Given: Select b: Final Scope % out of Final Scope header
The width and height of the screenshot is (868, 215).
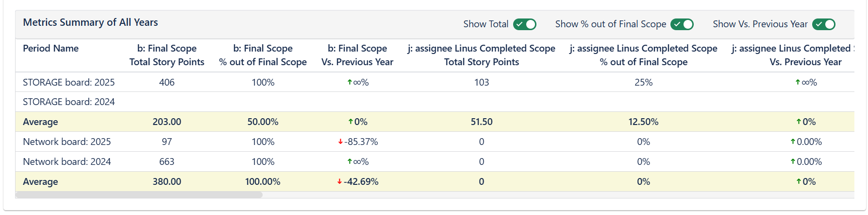Looking at the screenshot, I should tap(263, 55).
